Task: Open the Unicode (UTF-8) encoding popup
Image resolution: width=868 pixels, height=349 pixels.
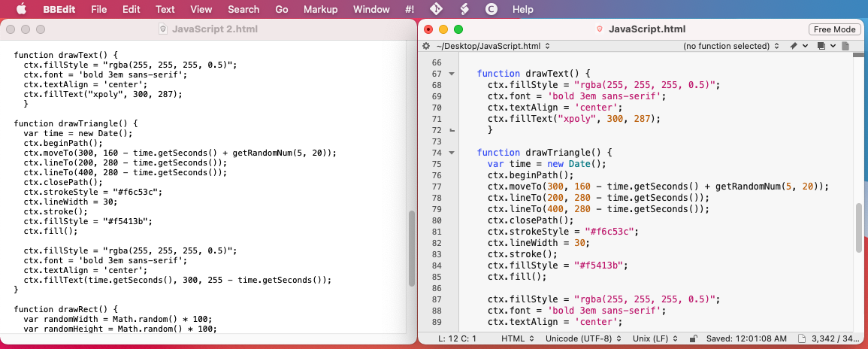Action: pyautogui.click(x=583, y=338)
